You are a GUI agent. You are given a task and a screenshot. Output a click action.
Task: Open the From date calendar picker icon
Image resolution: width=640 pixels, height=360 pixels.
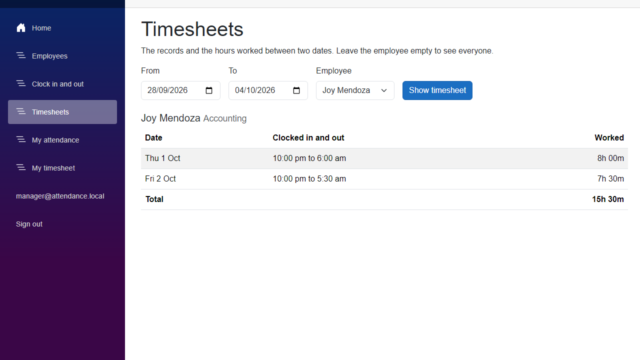(209, 90)
